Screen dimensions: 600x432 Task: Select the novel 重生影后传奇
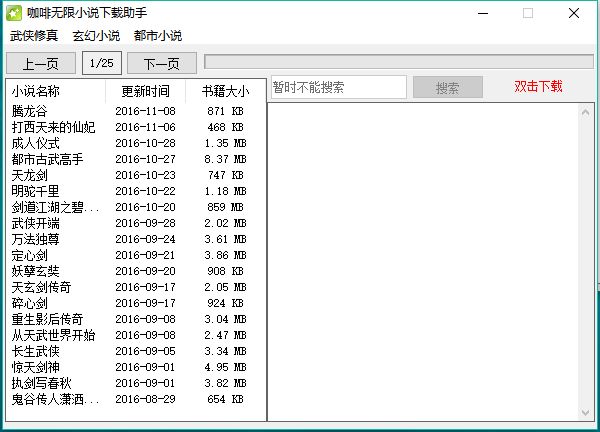47,319
